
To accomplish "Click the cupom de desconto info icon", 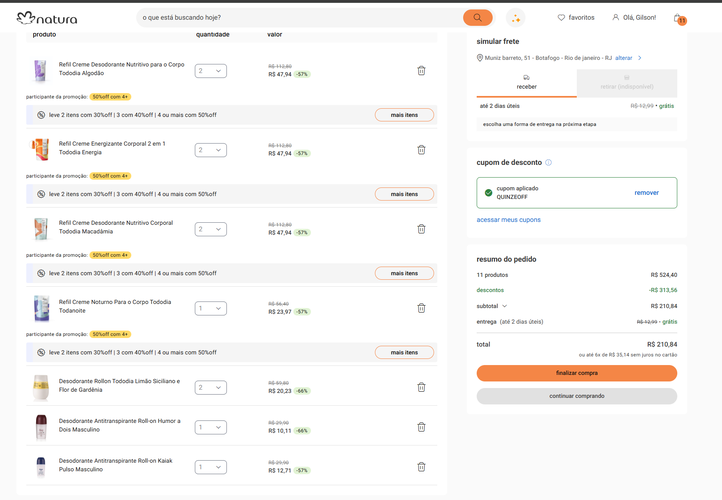I will pyautogui.click(x=548, y=163).
